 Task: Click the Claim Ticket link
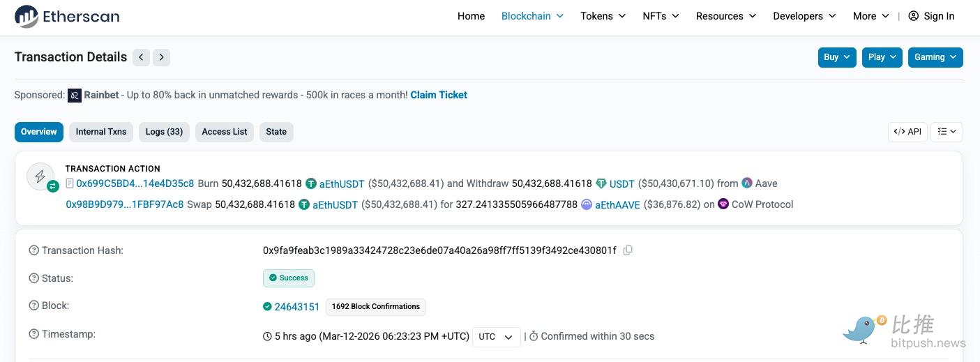click(439, 95)
